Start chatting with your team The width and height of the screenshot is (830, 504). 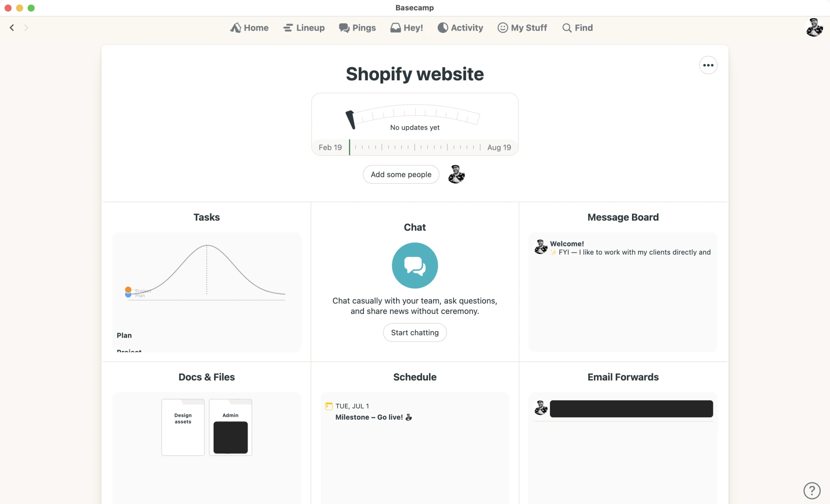[414, 332]
